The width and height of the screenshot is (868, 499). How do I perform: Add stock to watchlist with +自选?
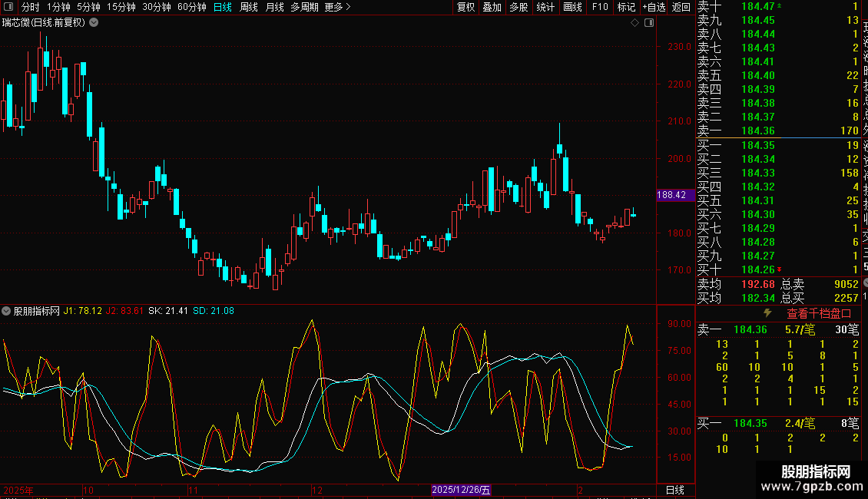(653, 7)
